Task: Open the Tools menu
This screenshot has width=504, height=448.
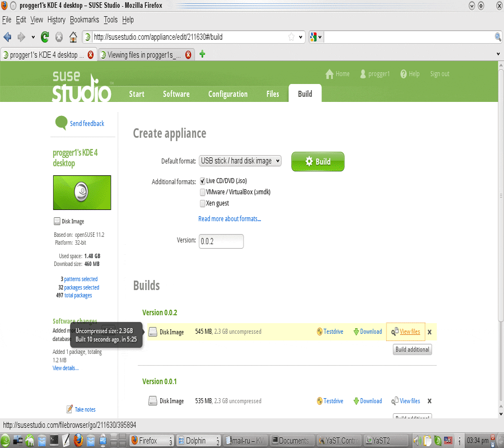Action: tap(110, 20)
